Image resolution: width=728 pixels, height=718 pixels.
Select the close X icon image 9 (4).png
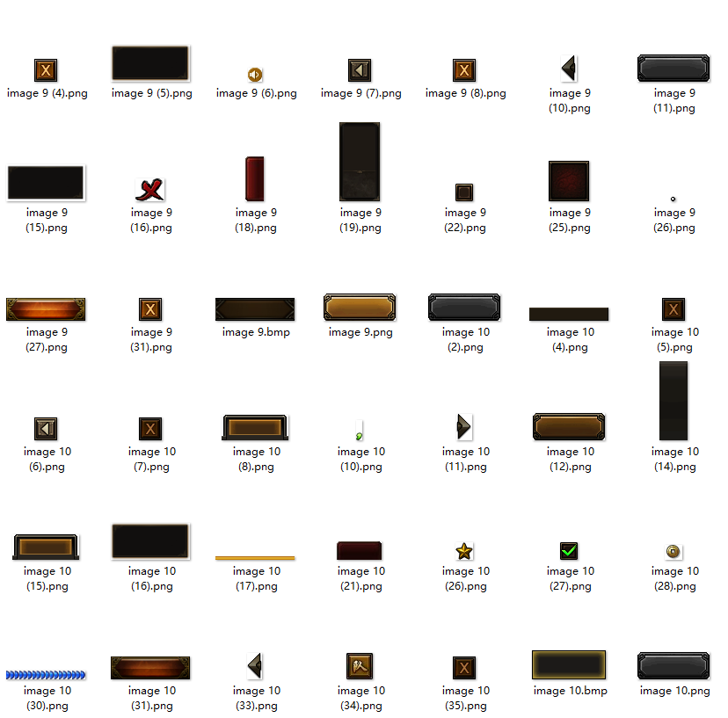click(46, 70)
